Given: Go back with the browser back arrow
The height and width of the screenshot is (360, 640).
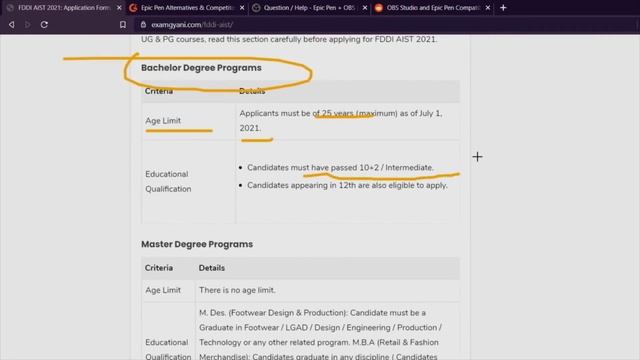Looking at the screenshot, I should [x=11, y=24].
